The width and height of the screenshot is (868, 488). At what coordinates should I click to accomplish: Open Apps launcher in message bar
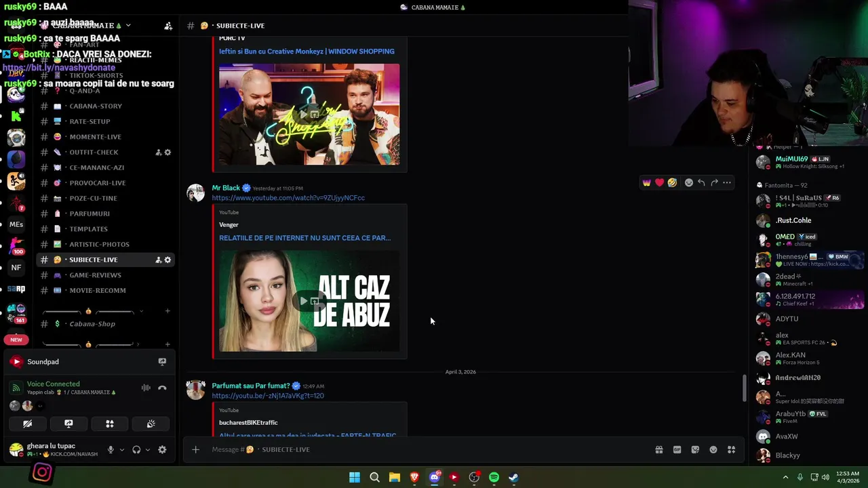pos(731,449)
